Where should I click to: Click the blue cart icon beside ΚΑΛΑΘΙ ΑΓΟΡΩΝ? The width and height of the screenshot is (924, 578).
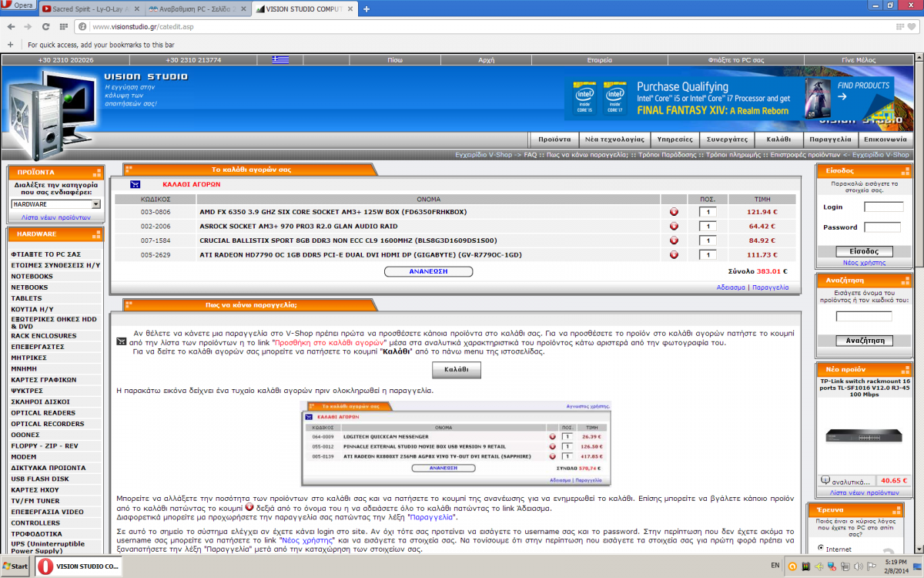(x=136, y=184)
